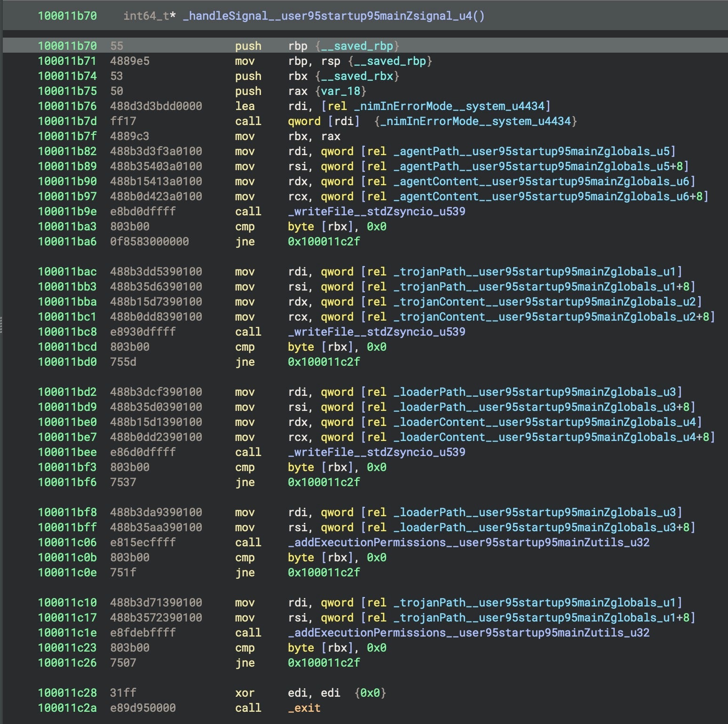
Task: Select the push rbp line address 100011b70
Action: tap(67, 46)
